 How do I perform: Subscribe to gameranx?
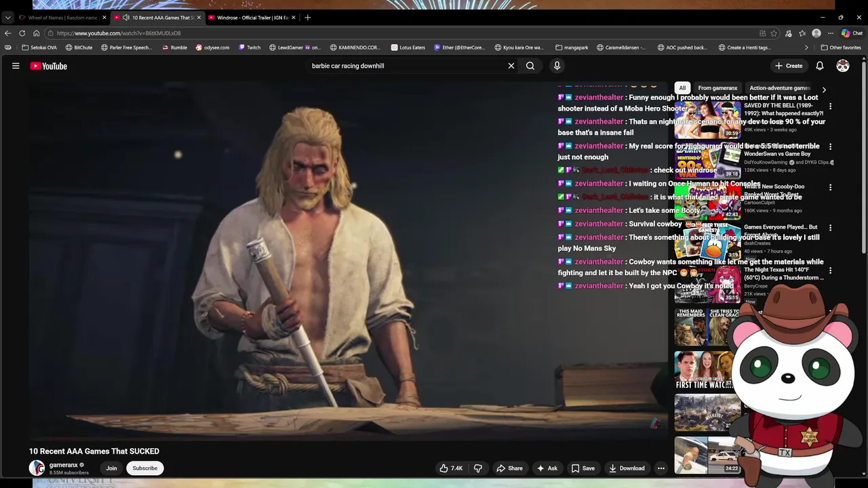click(x=145, y=468)
